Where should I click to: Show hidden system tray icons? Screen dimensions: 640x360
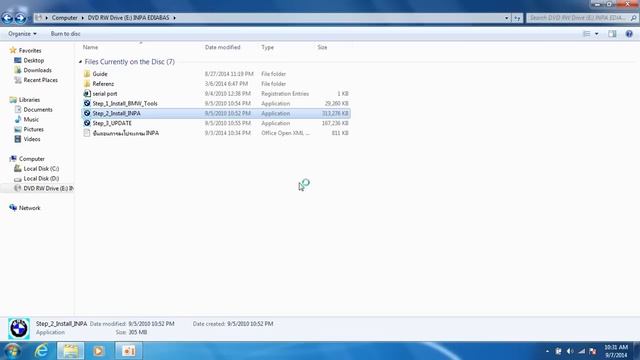click(547, 351)
